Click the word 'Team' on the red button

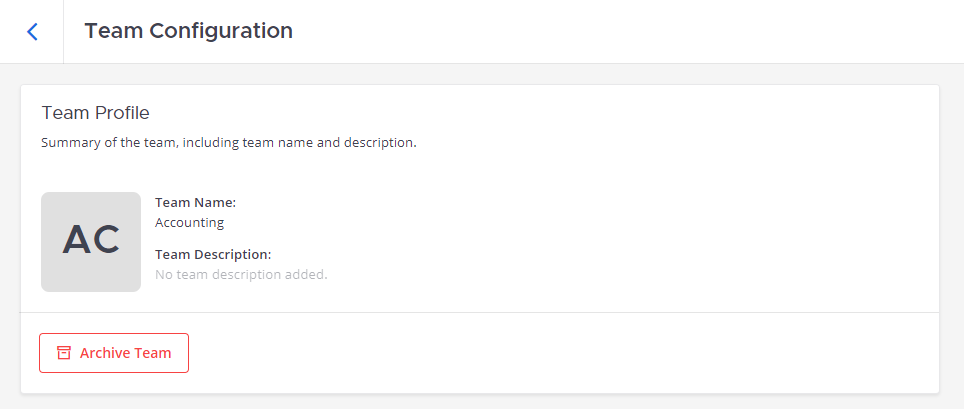(153, 353)
